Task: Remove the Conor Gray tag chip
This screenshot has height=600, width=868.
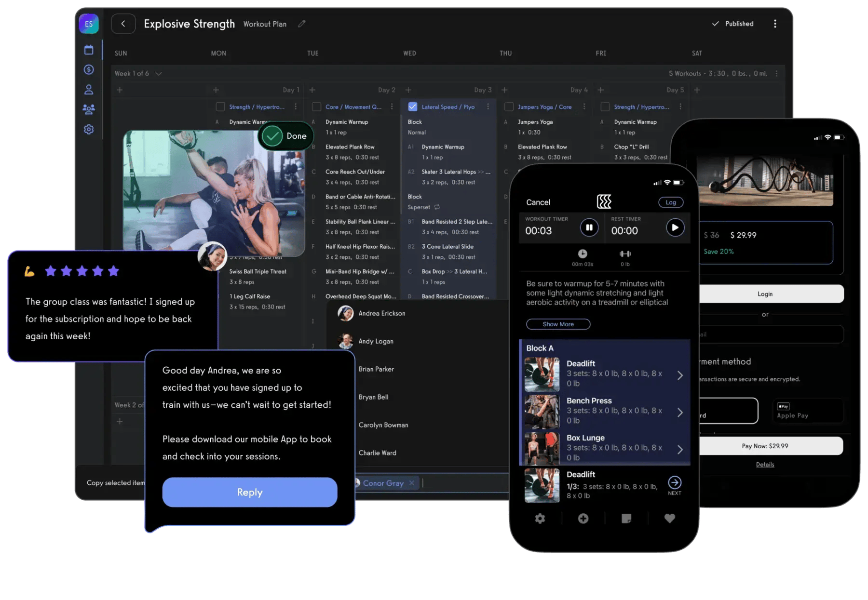Action: pyautogui.click(x=412, y=483)
